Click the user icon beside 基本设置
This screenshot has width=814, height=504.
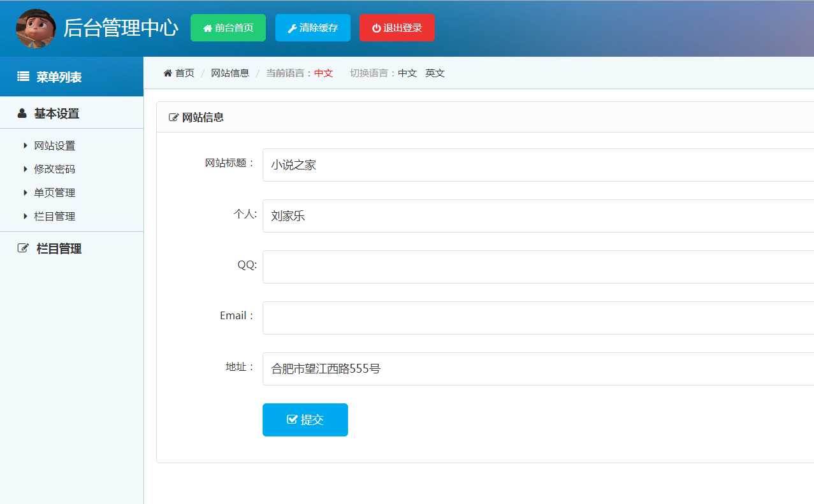click(x=22, y=113)
